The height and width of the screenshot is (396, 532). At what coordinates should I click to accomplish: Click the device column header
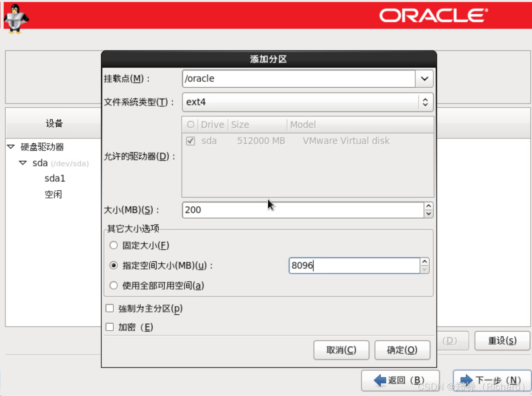click(54, 123)
